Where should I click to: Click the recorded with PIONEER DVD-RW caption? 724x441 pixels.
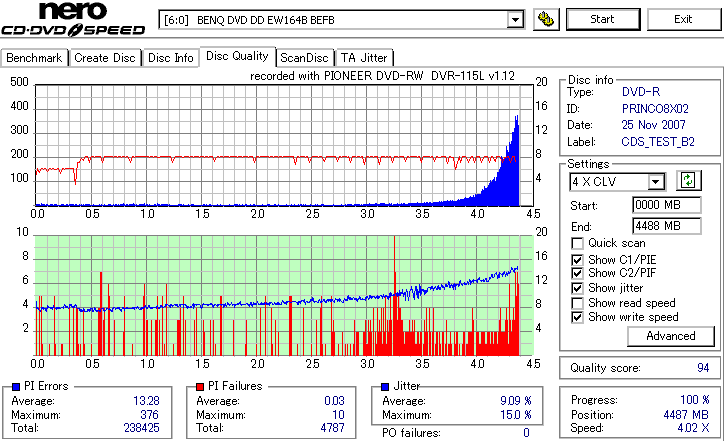click(x=382, y=76)
